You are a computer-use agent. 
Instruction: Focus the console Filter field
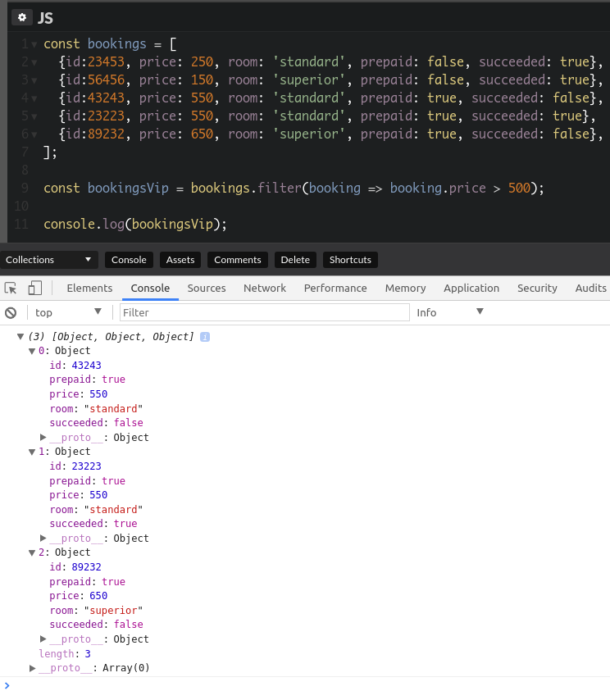coord(264,312)
